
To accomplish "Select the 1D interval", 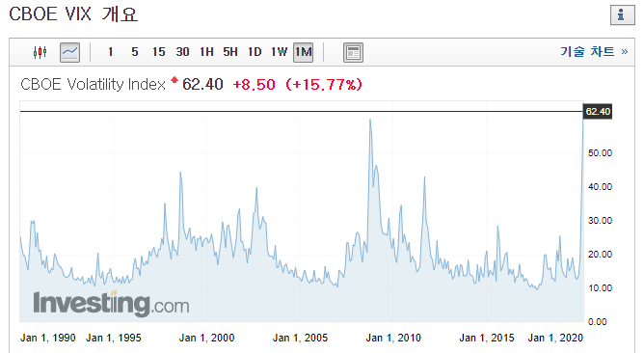I will [255, 52].
